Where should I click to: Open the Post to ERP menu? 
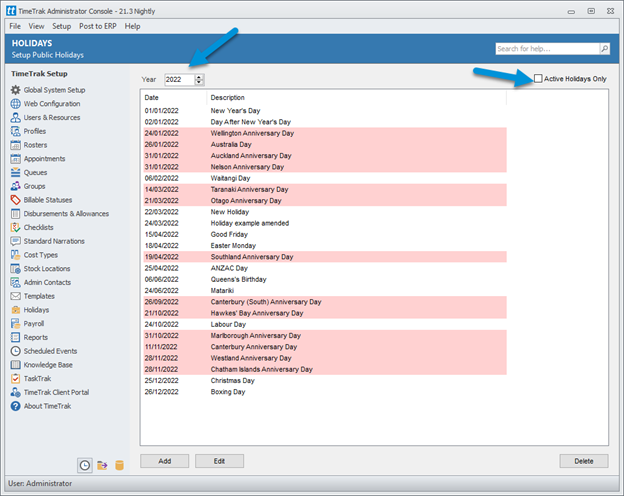coord(98,26)
